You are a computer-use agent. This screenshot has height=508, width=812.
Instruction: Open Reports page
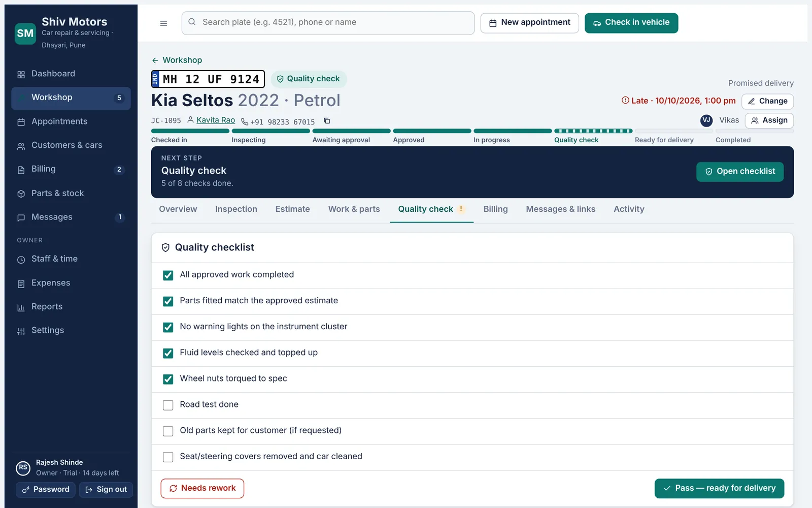tap(71, 307)
